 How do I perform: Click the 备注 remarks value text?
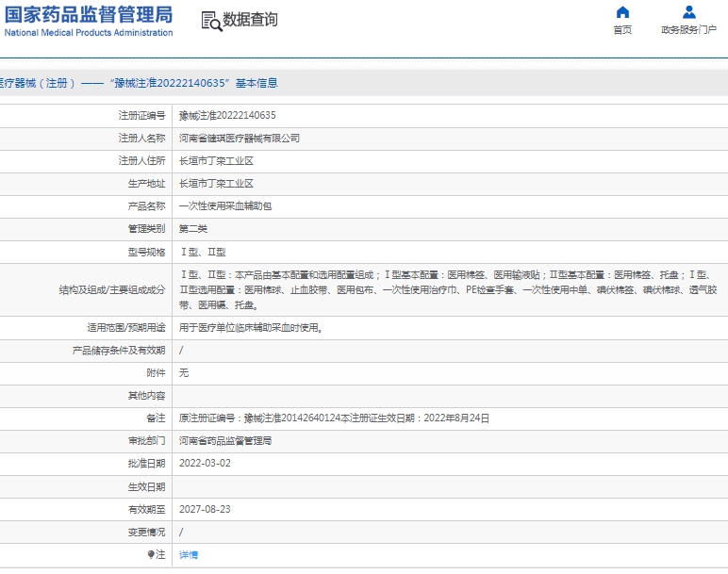pyautogui.click(x=334, y=418)
